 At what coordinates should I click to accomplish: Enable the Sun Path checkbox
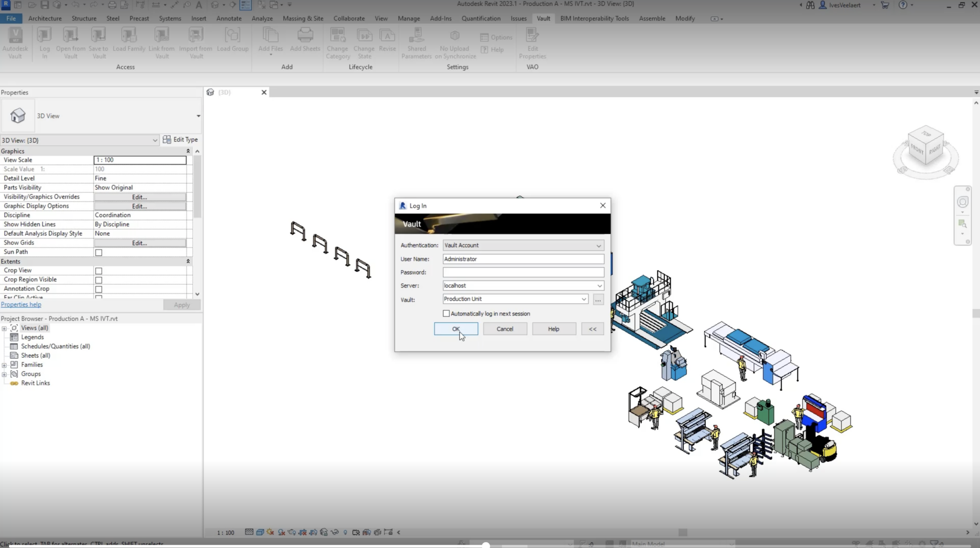tap(99, 252)
